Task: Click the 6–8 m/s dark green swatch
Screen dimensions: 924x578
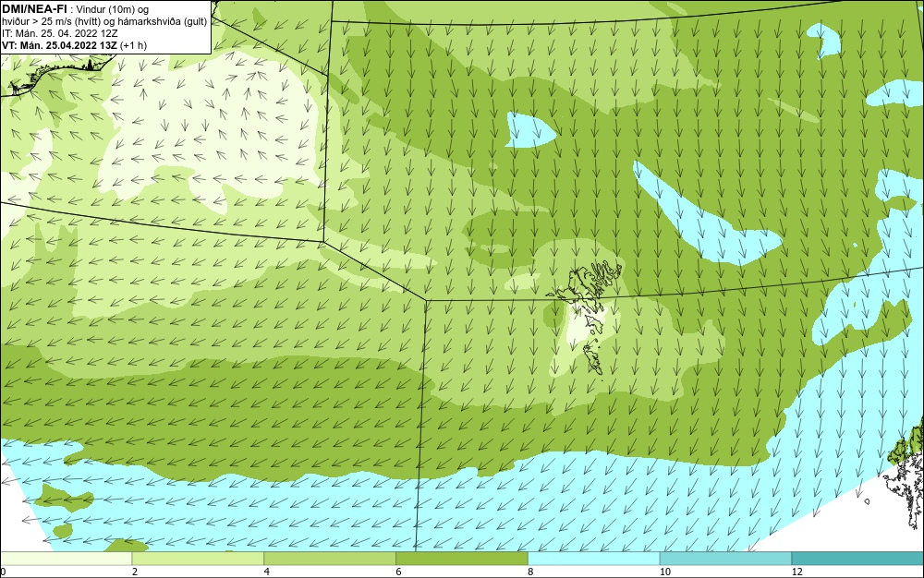Action: [x=462, y=559]
